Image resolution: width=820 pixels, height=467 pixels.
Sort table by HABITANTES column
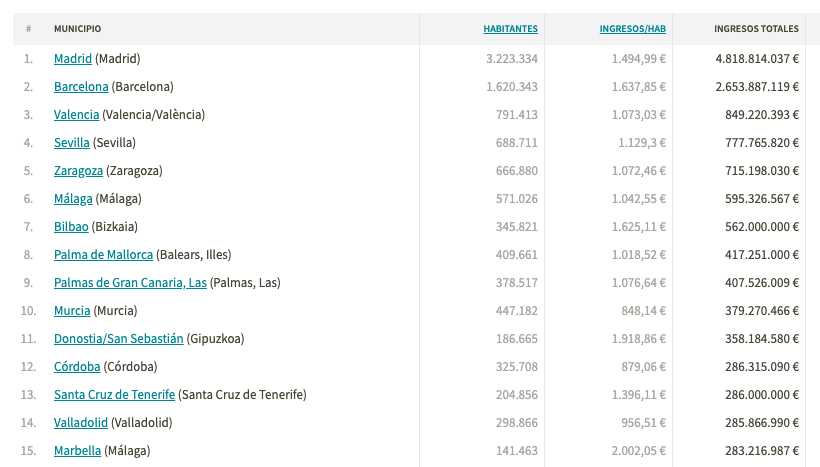click(x=510, y=29)
